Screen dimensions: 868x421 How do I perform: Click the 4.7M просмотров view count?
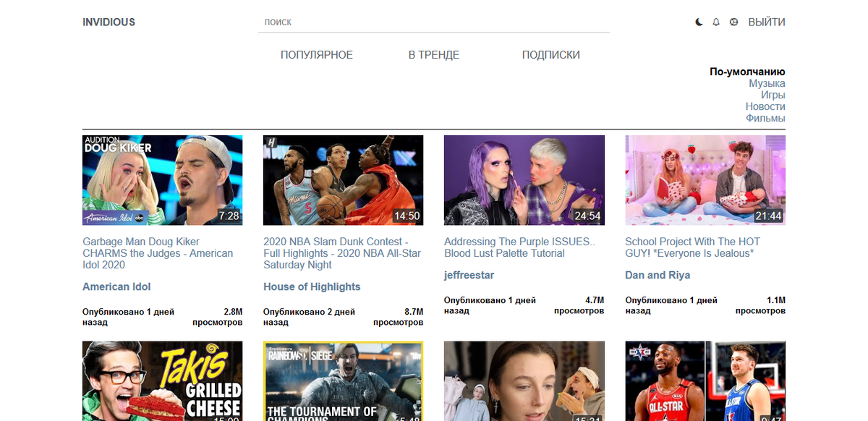point(579,305)
